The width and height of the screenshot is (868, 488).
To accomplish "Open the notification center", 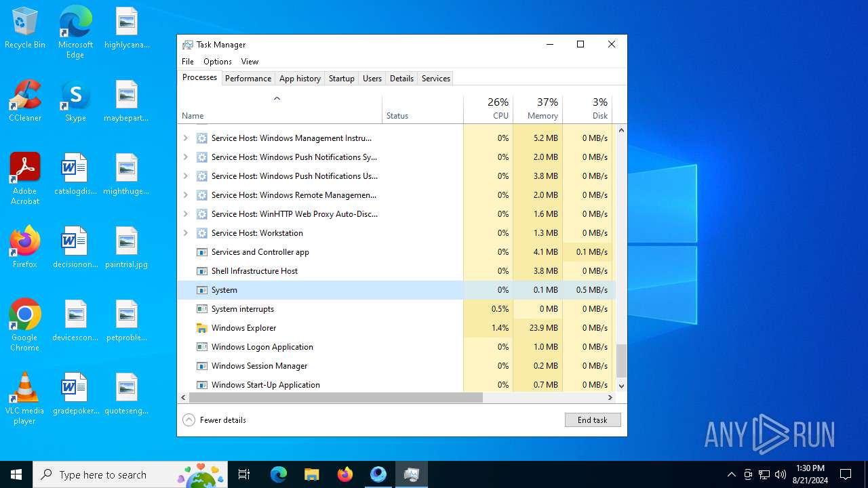I will point(846,474).
